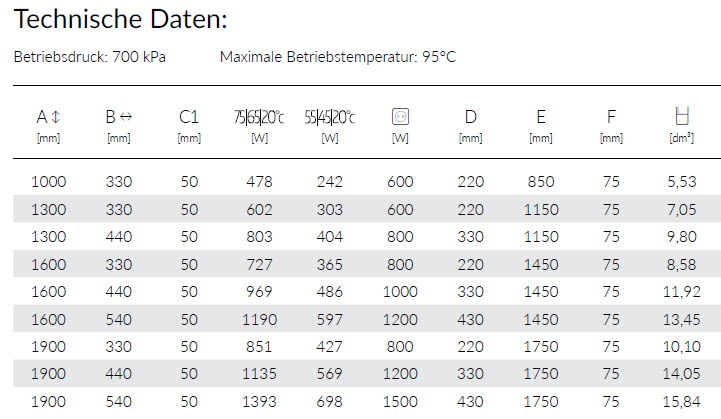Click the 55|45|20°C heat output header
Viewport: 721px width, 419px height.
[330, 117]
